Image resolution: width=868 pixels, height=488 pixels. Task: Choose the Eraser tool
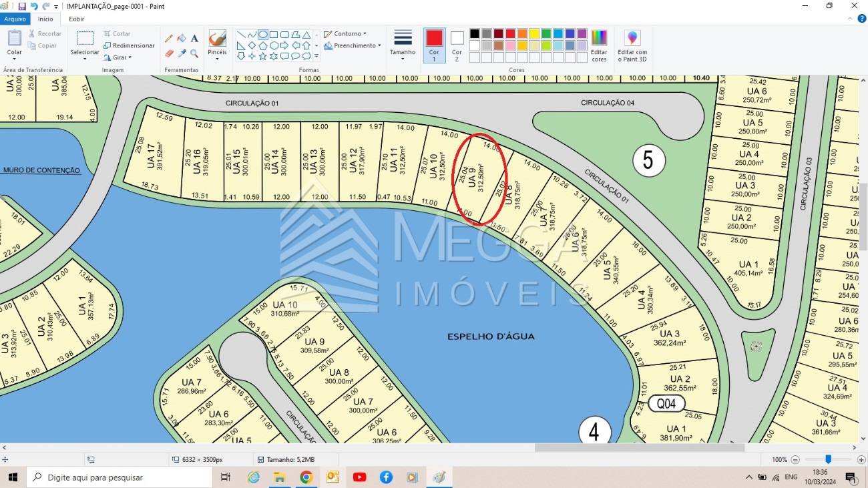[169, 53]
